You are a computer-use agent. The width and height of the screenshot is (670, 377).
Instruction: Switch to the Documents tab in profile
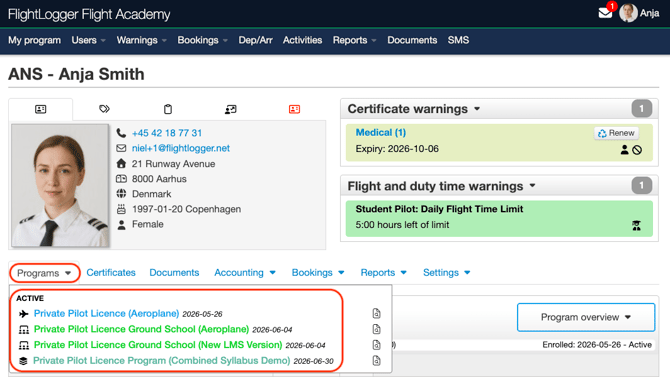click(x=174, y=273)
